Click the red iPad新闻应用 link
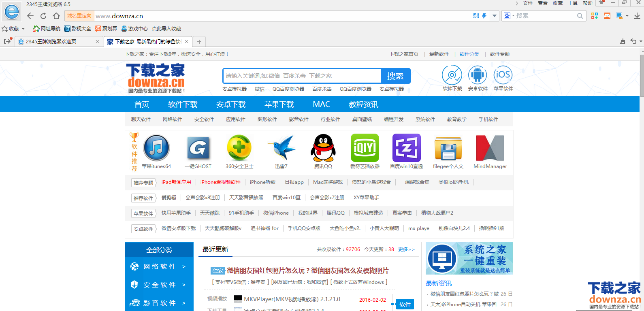Screen dimensions: 644x311 pyautogui.click(x=176, y=182)
